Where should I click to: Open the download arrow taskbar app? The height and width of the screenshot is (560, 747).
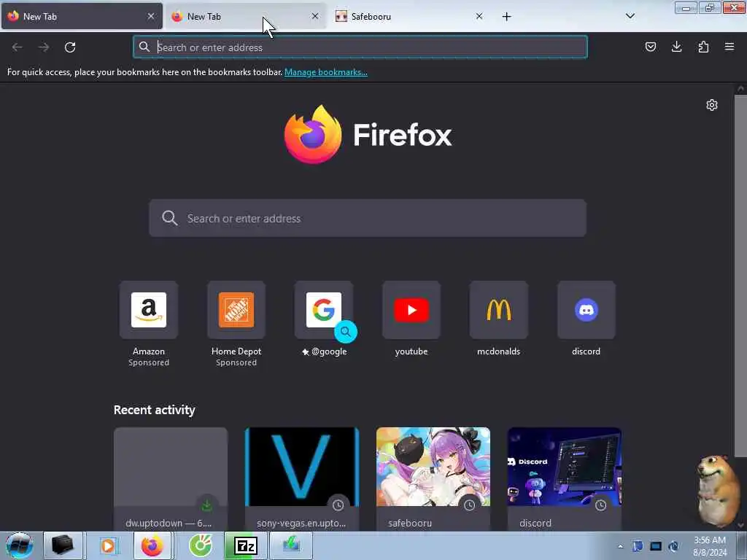[291, 545]
